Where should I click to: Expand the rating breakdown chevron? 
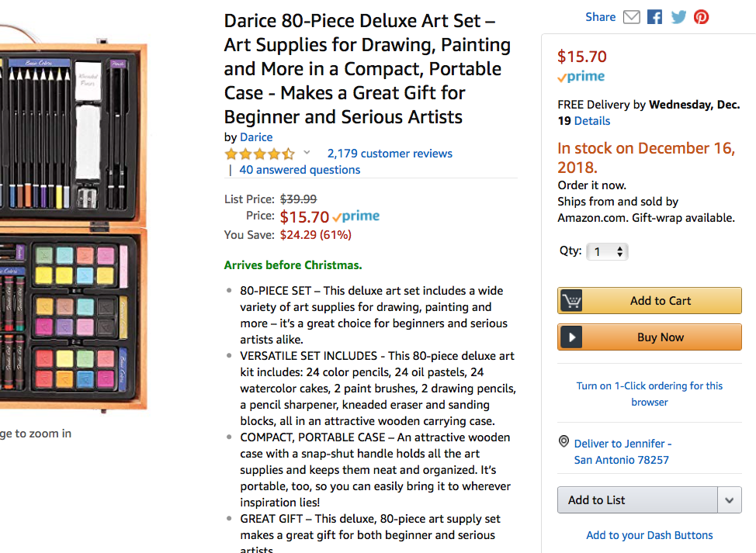(307, 153)
